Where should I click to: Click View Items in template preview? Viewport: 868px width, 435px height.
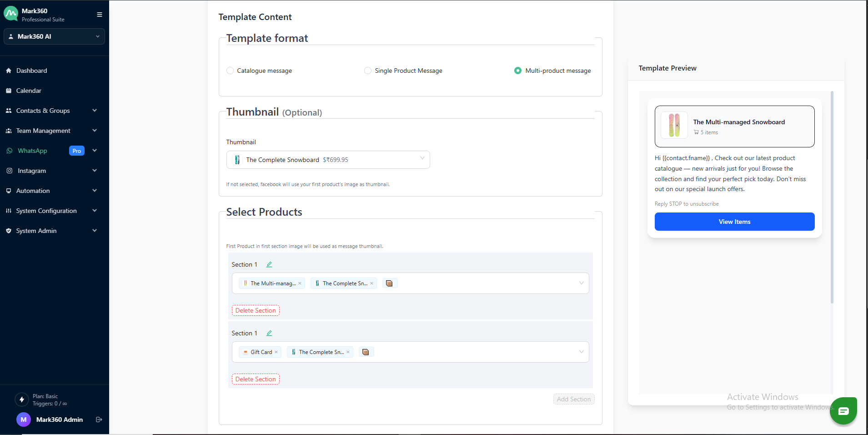point(734,222)
